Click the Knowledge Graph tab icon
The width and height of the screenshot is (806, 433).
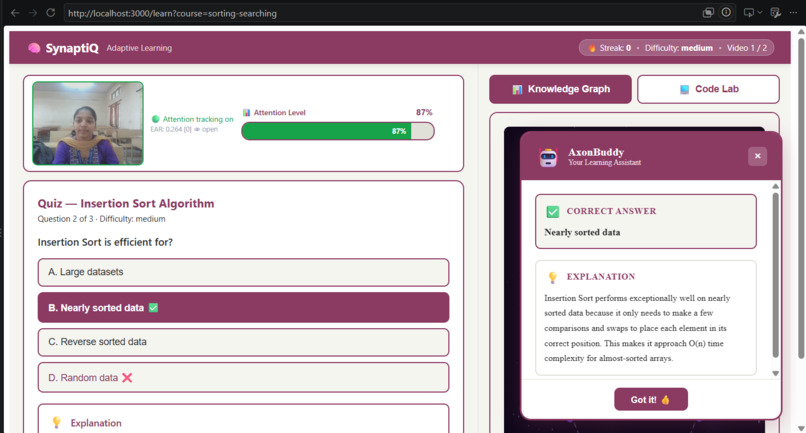(517, 89)
